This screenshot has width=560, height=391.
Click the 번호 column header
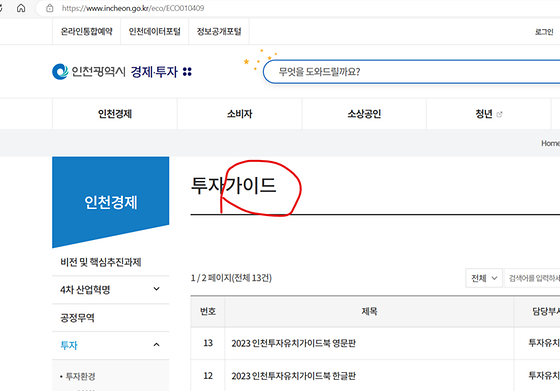[x=208, y=311]
